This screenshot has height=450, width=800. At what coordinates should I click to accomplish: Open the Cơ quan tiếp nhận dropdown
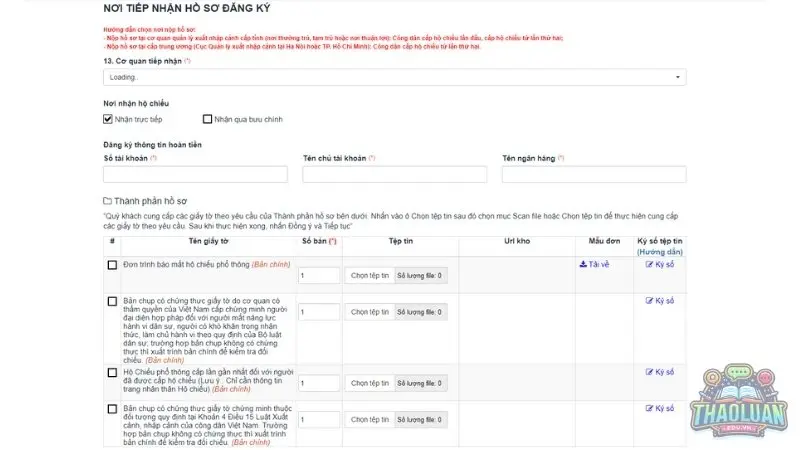pos(394,77)
